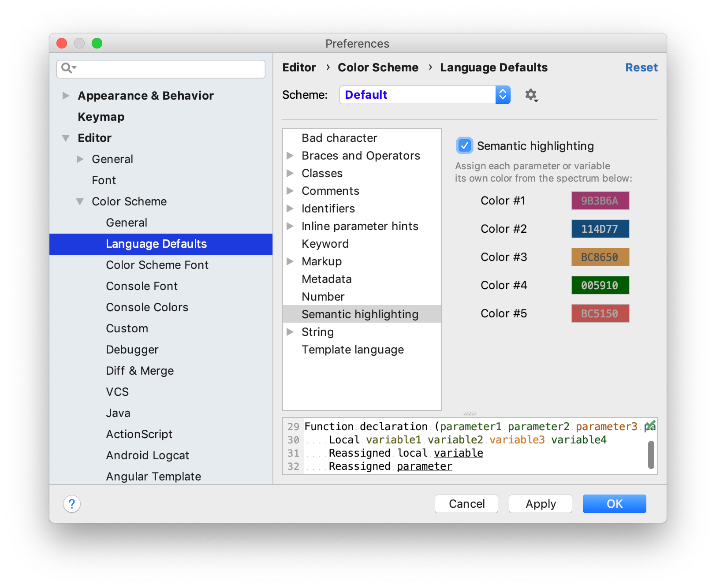Click the Help question mark icon
Viewport: 716px width, 588px height.
coord(71,504)
